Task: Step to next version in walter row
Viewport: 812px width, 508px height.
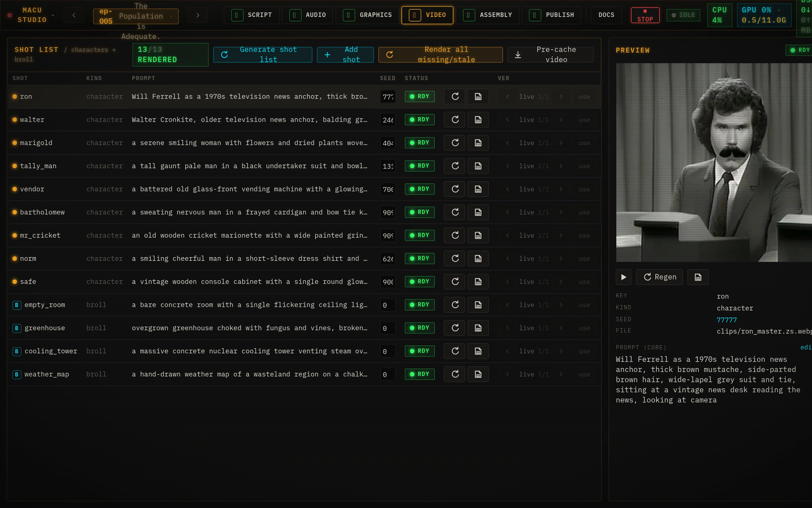Action: tap(561, 120)
